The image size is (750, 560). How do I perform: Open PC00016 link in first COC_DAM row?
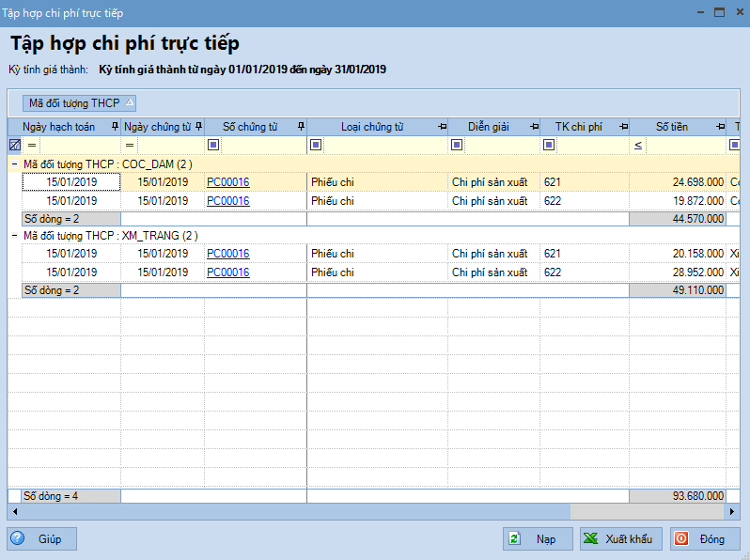point(227,182)
